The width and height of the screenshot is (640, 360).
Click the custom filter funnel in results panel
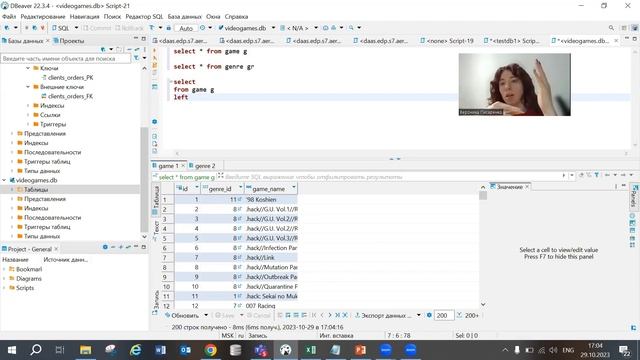tap(597, 175)
